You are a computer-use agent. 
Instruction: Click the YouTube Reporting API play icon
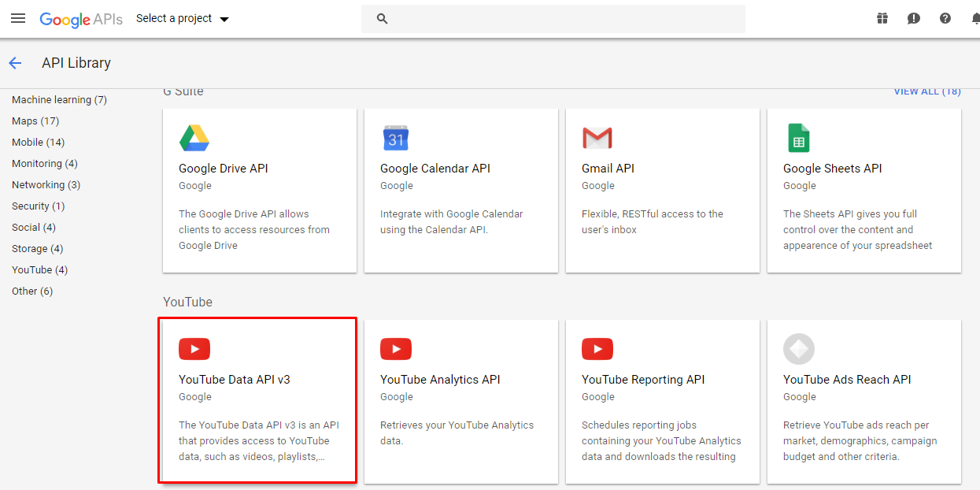pos(597,349)
